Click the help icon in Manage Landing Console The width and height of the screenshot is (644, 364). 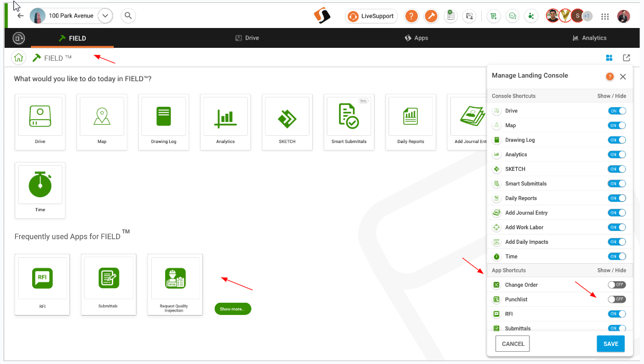coord(610,76)
